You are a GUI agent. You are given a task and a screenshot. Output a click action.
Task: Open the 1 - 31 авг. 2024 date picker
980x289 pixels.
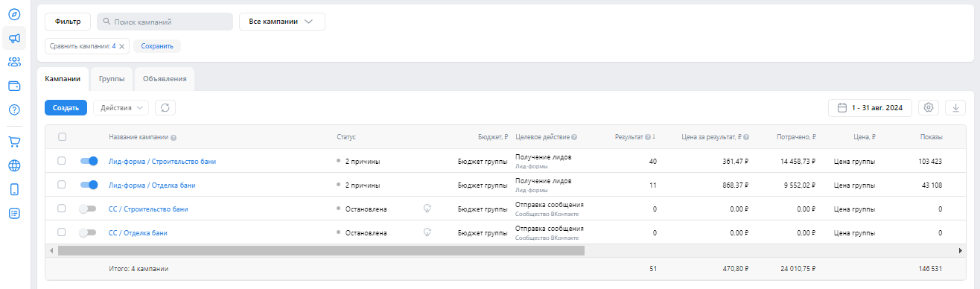[x=870, y=108]
